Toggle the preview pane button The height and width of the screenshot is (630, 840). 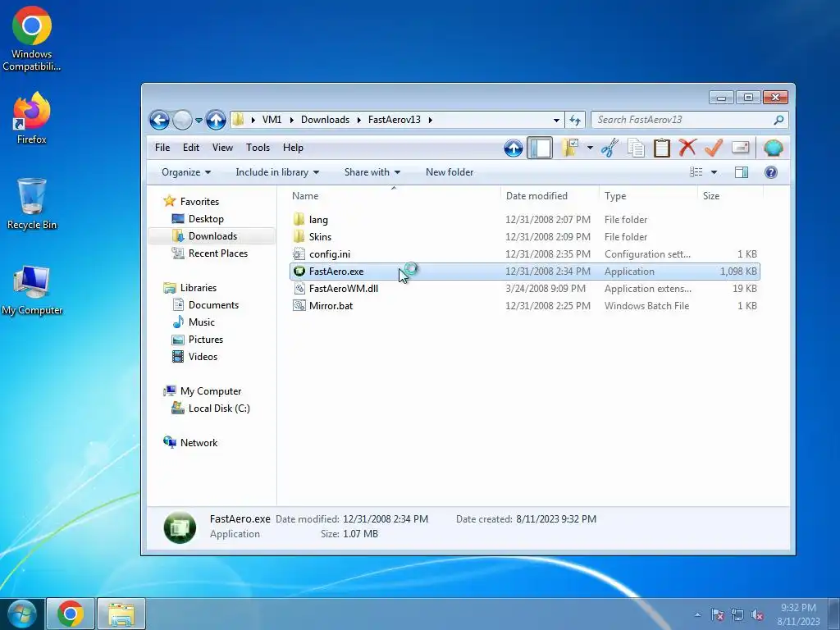742,172
